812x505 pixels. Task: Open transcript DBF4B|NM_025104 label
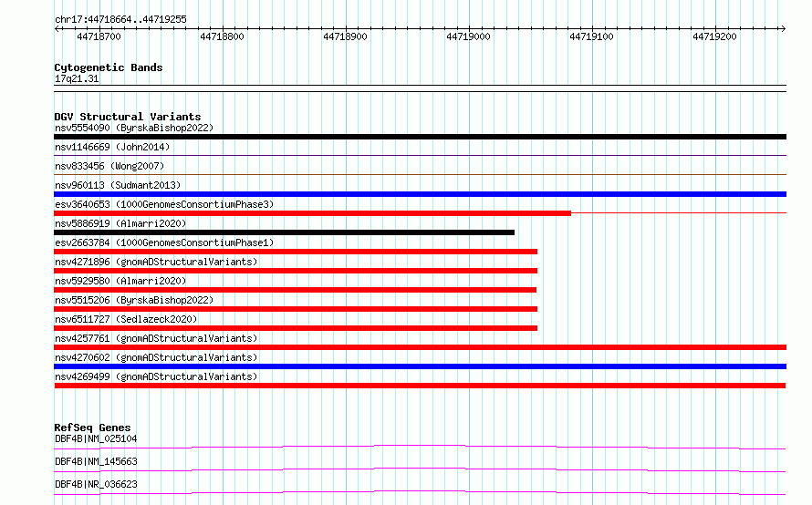coord(96,438)
